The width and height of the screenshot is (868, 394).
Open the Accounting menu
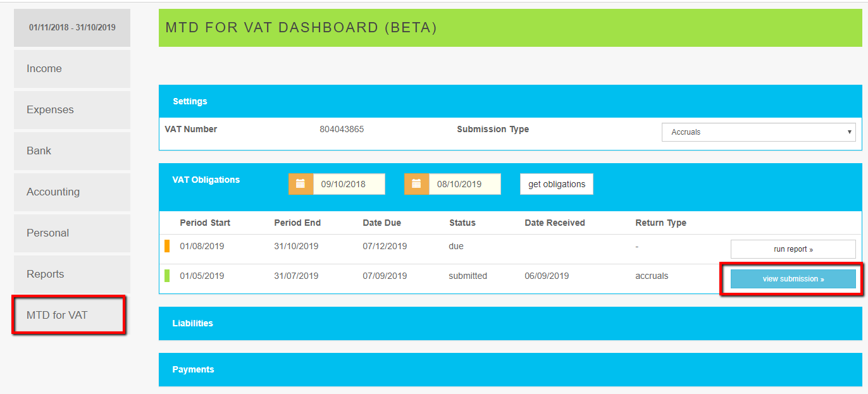pyautogui.click(x=72, y=192)
